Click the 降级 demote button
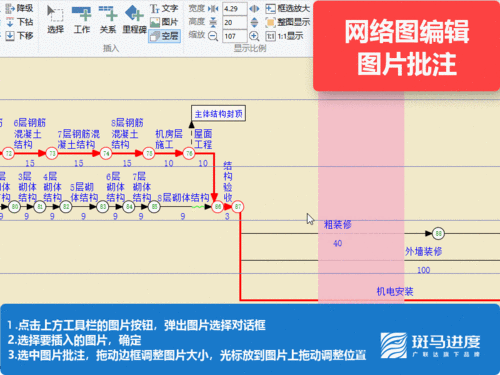 click(19, 8)
